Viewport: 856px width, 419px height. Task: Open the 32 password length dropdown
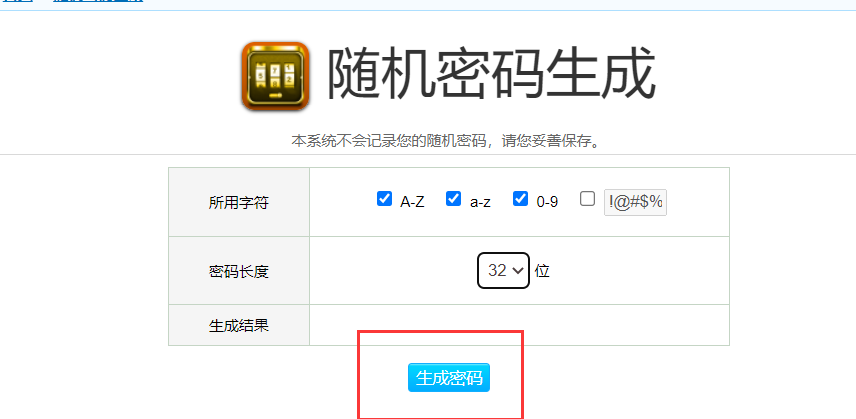(503, 270)
